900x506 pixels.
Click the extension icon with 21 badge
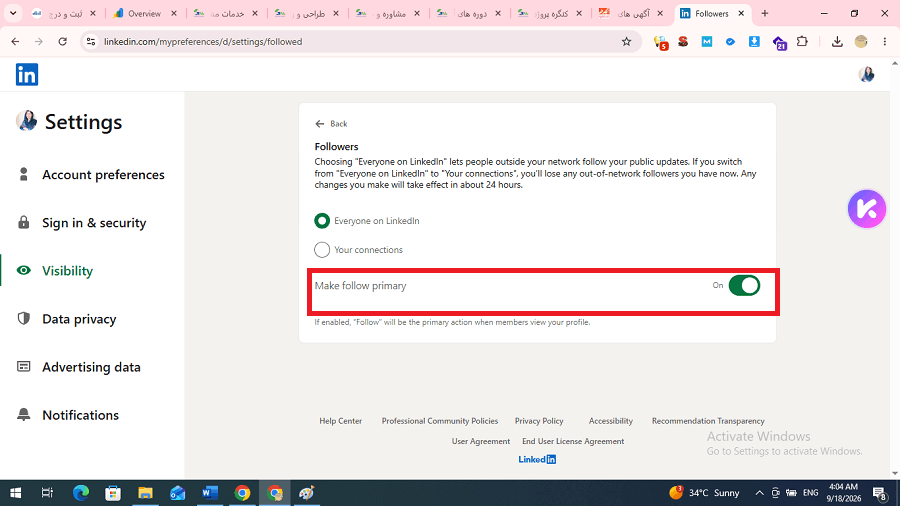pyautogui.click(x=779, y=42)
